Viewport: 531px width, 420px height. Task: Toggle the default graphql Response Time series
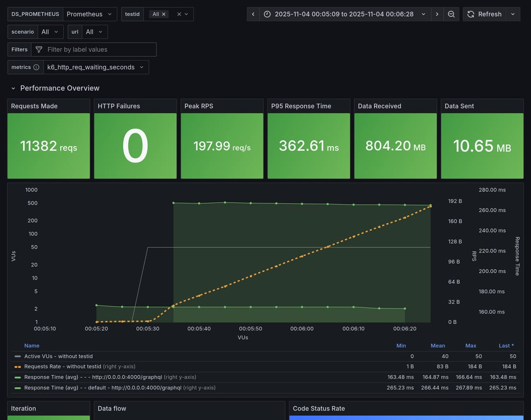pyautogui.click(x=102, y=388)
